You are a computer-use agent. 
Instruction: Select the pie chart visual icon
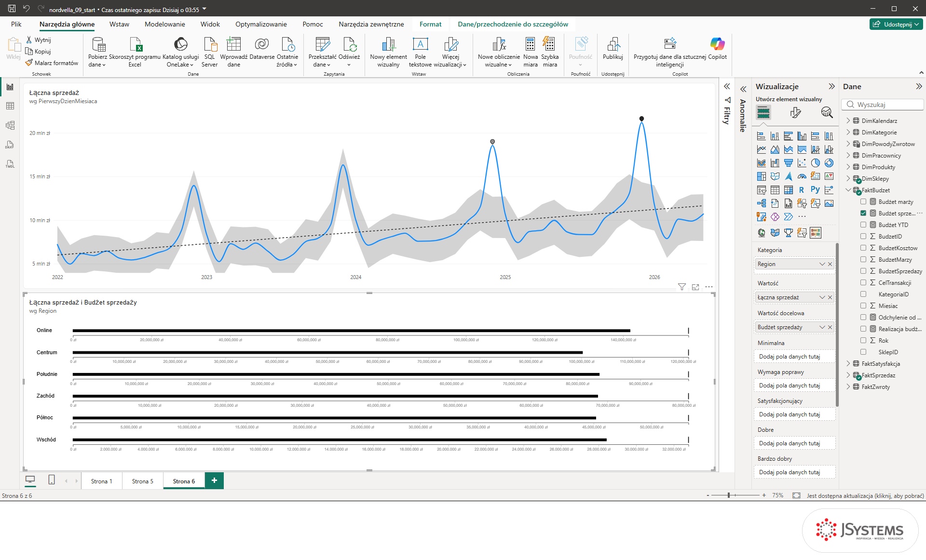[x=815, y=163]
